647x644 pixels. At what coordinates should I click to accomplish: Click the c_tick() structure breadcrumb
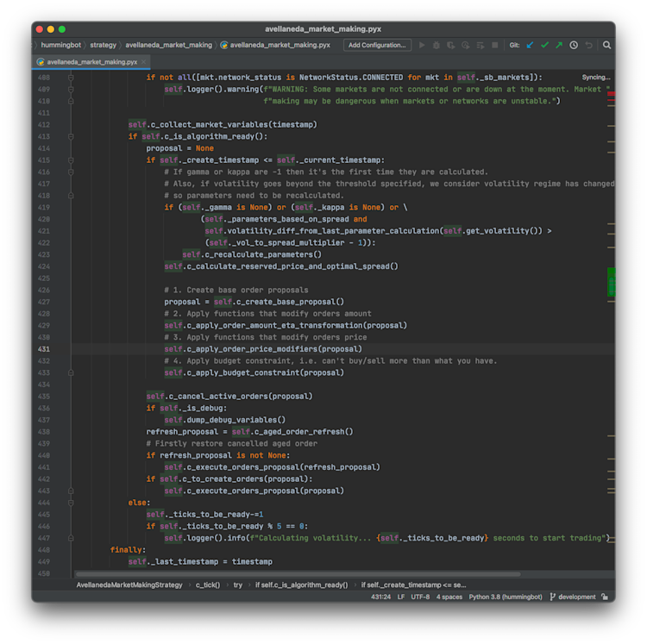[x=208, y=585]
